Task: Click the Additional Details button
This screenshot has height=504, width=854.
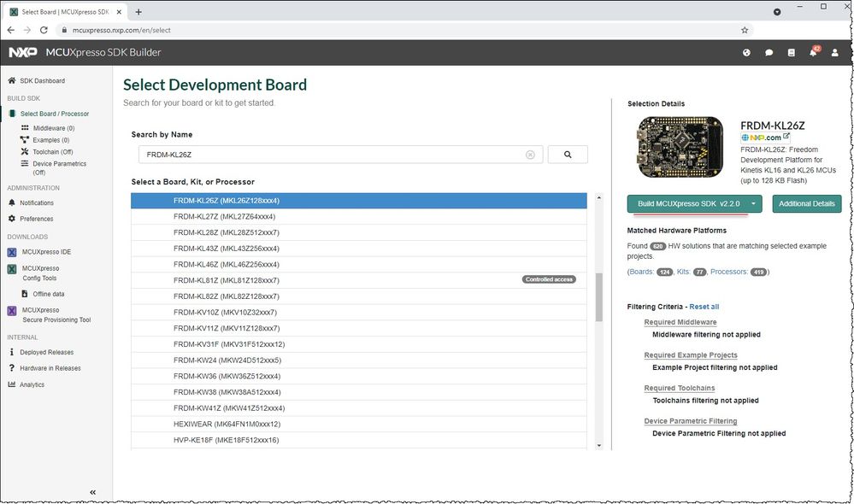Action: (807, 203)
